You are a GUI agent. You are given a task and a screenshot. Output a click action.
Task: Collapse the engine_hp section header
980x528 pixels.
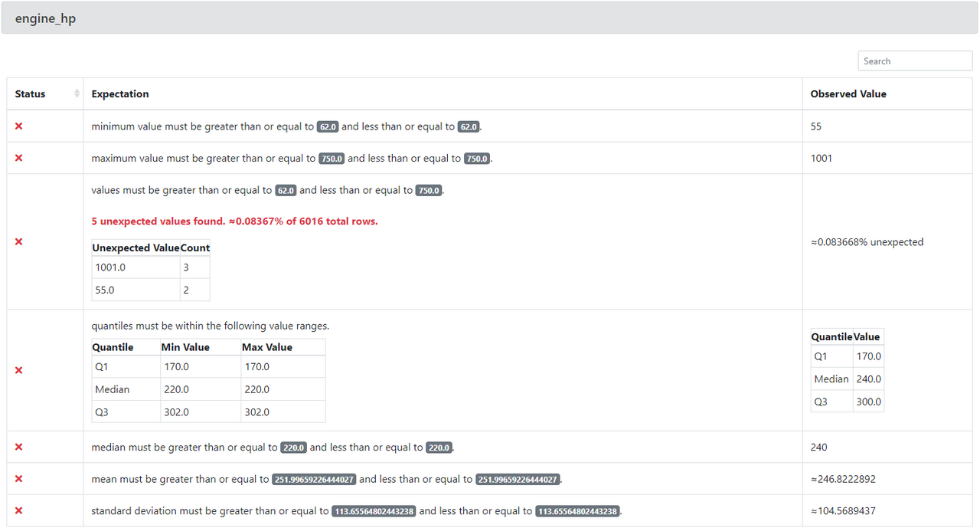pyautogui.click(x=489, y=18)
